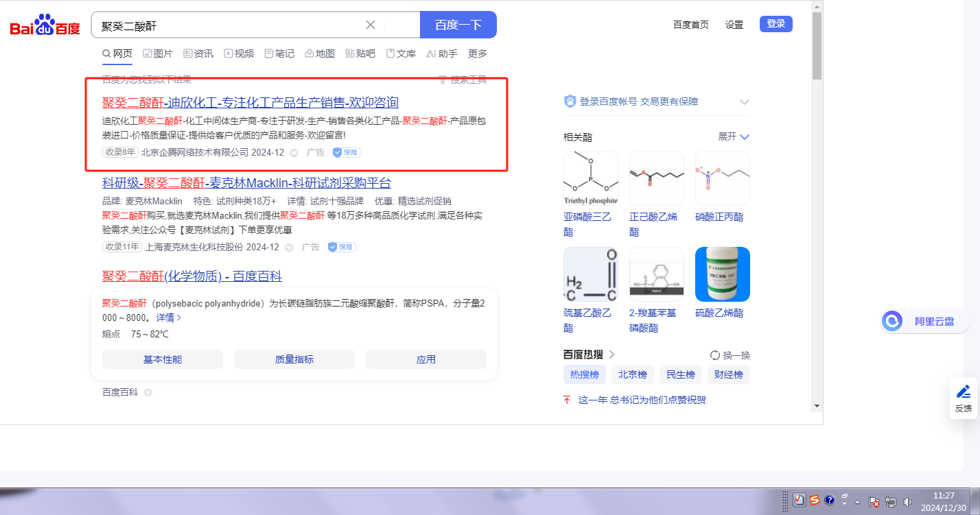Switch to the 视频 search tab
This screenshot has width=980, height=515.
click(239, 53)
